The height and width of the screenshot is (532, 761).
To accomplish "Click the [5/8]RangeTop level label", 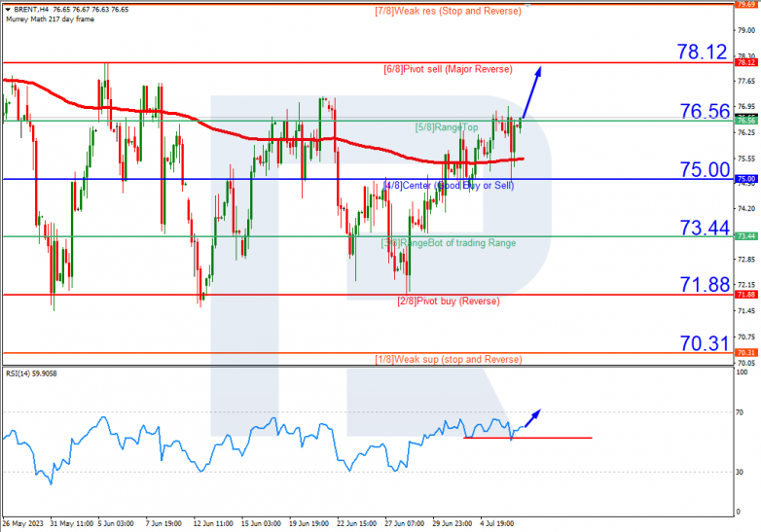I will [447, 127].
